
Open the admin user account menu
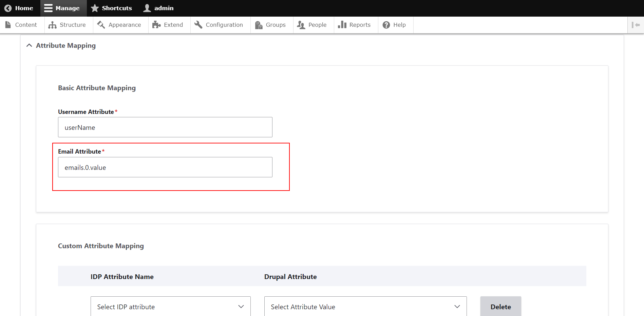(x=158, y=8)
